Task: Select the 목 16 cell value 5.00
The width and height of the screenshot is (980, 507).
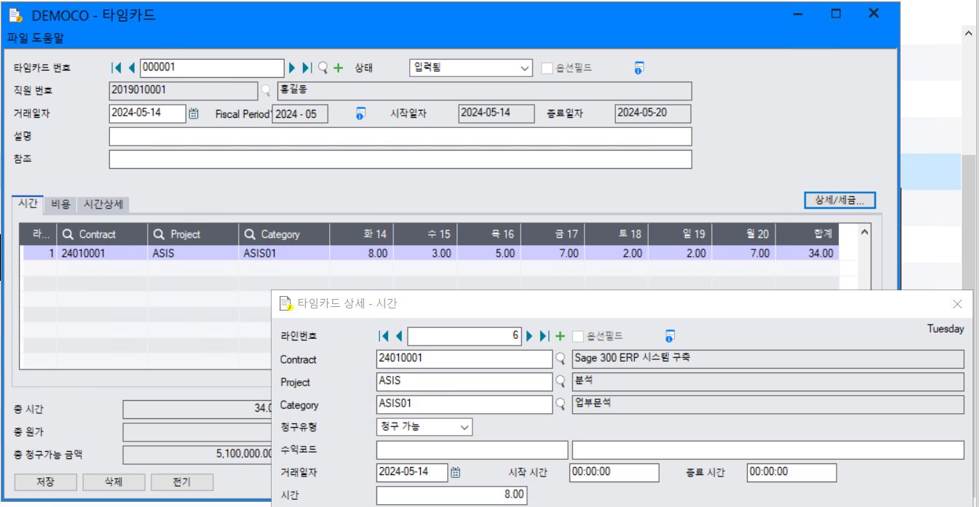Action: point(489,253)
